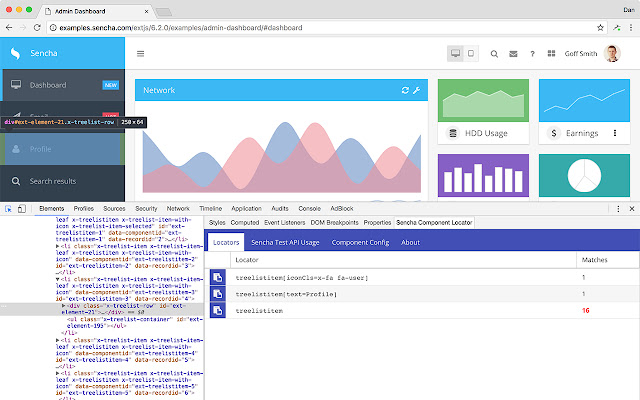Click the Locator column header
Viewport: 640px width, 400px height.
[403, 260]
